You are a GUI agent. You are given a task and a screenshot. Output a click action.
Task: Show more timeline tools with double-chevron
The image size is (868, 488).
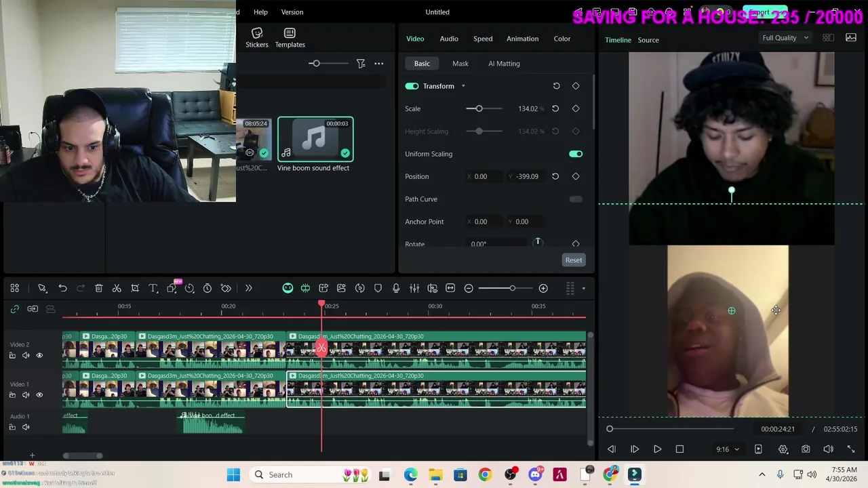tap(248, 289)
